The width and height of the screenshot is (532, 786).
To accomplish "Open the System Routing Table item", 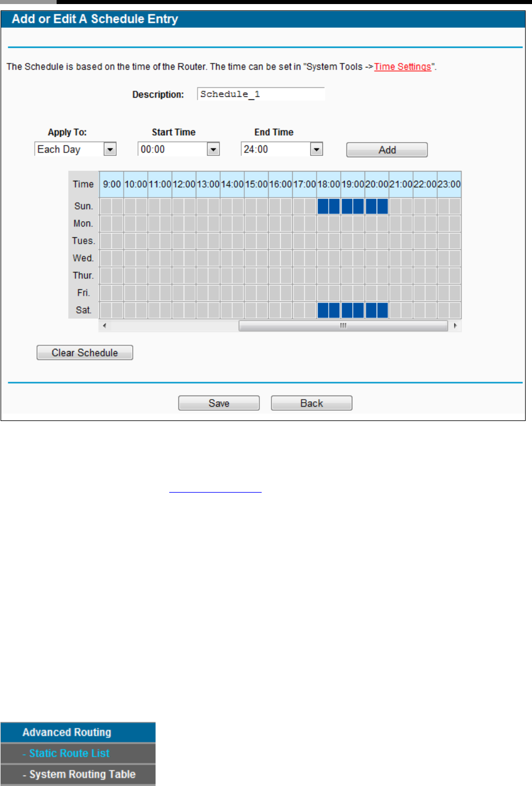I will [78, 774].
